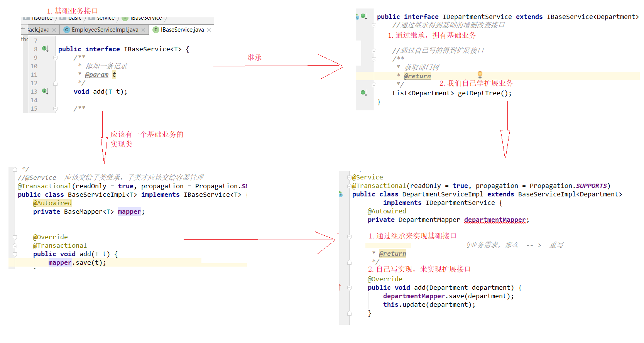This screenshot has width=644, height=343.
Task: Click IDepartmentService in the interface declaration
Action: pyautogui.click(x=477, y=17)
